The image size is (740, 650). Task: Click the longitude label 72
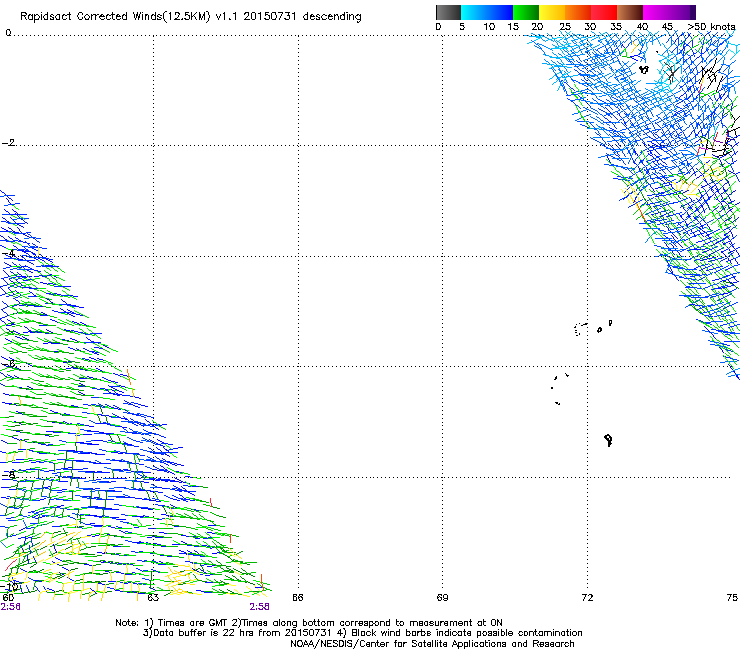click(587, 598)
